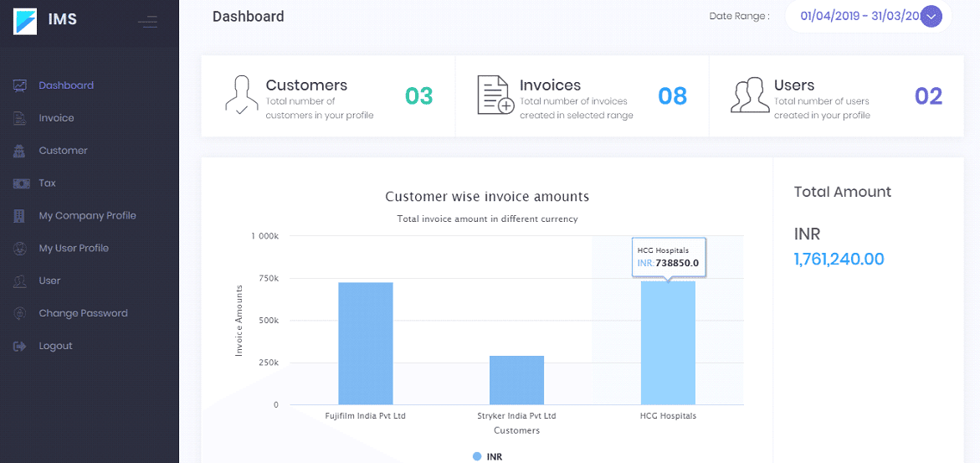Viewport: 980px width, 463px height.
Task: Click the Customers card heading
Action: (306, 85)
